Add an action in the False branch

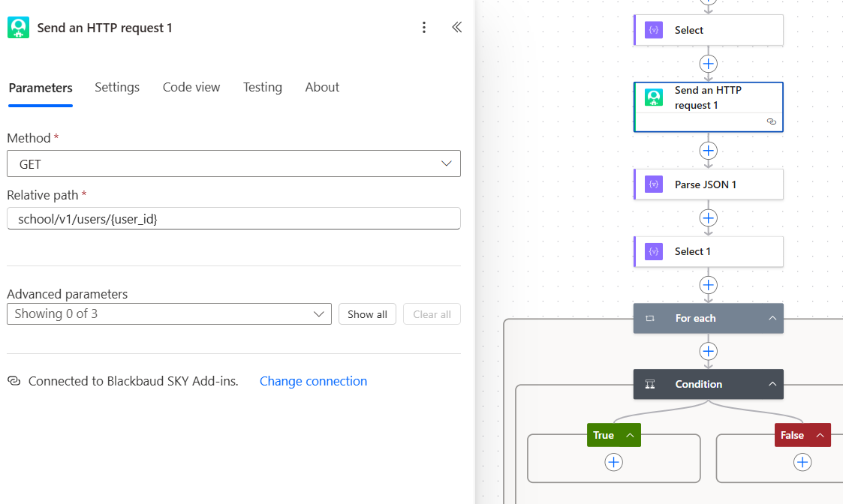(802, 462)
